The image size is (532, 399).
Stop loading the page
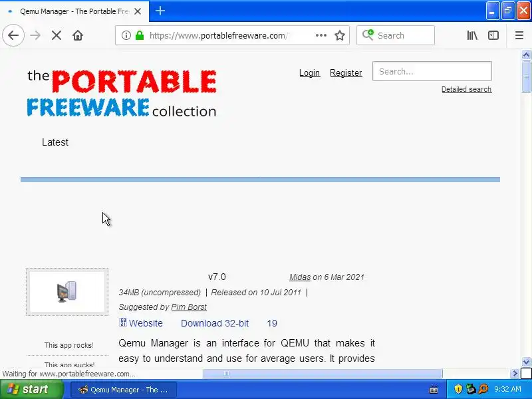[57, 35]
